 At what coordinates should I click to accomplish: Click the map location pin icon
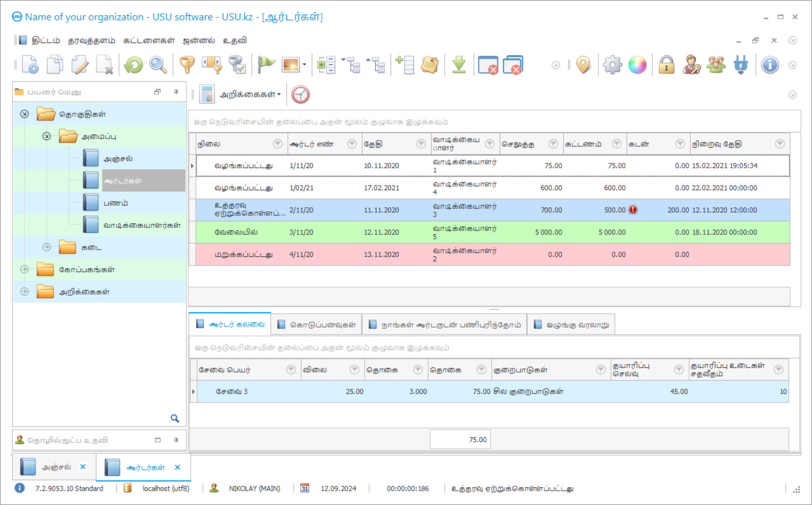(x=583, y=65)
